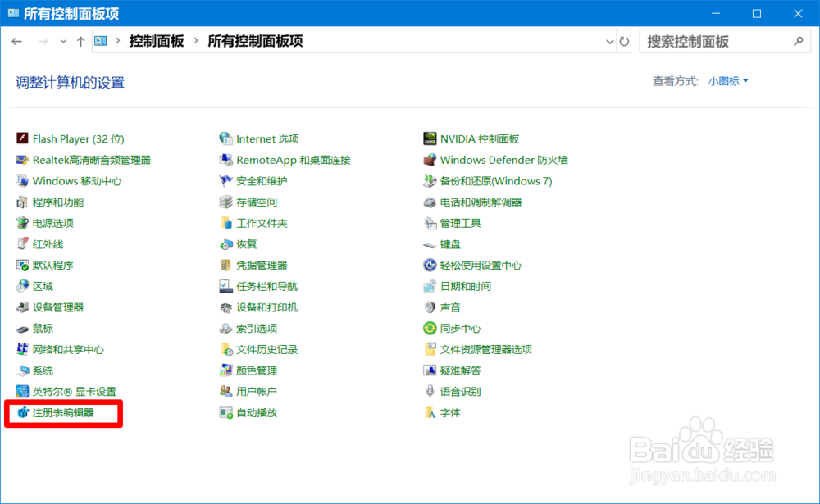Expand chevron before 控制面板 breadcrumb

tap(118, 41)
